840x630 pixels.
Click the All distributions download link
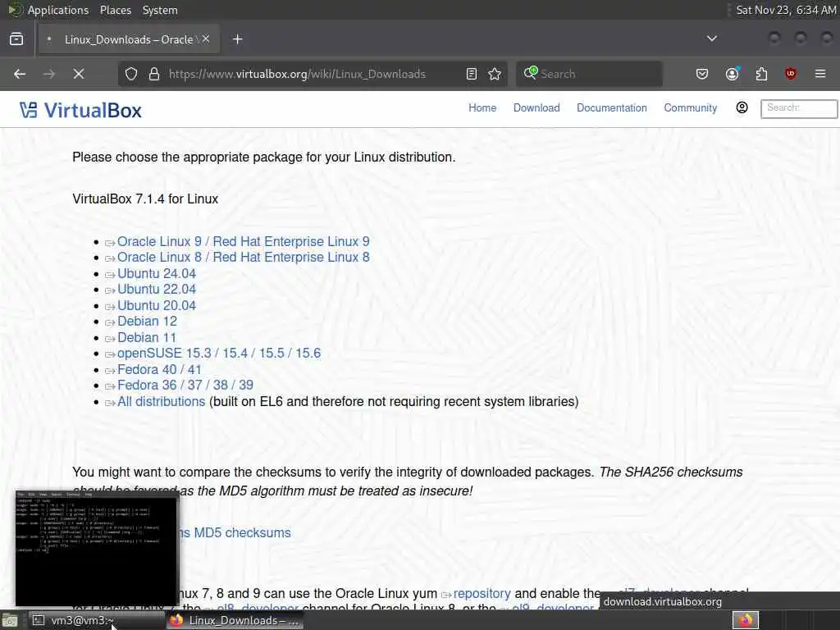coord(162,402)
